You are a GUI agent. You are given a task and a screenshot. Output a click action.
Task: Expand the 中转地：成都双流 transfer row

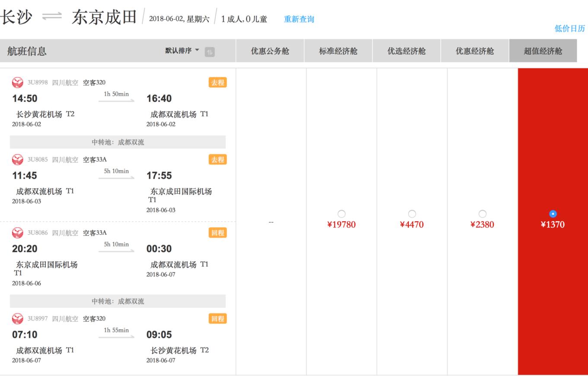click(x=117, y=142)
